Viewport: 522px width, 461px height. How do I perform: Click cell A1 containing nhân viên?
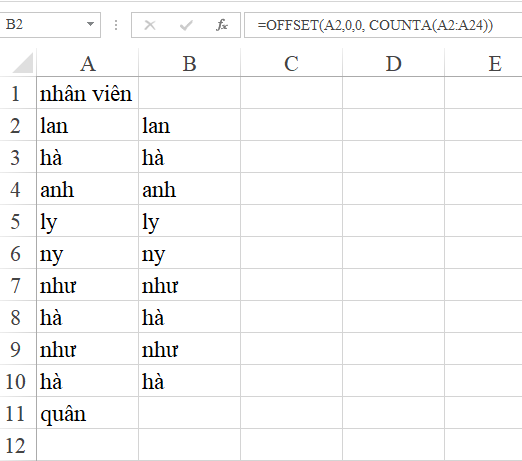pos(88,93)
